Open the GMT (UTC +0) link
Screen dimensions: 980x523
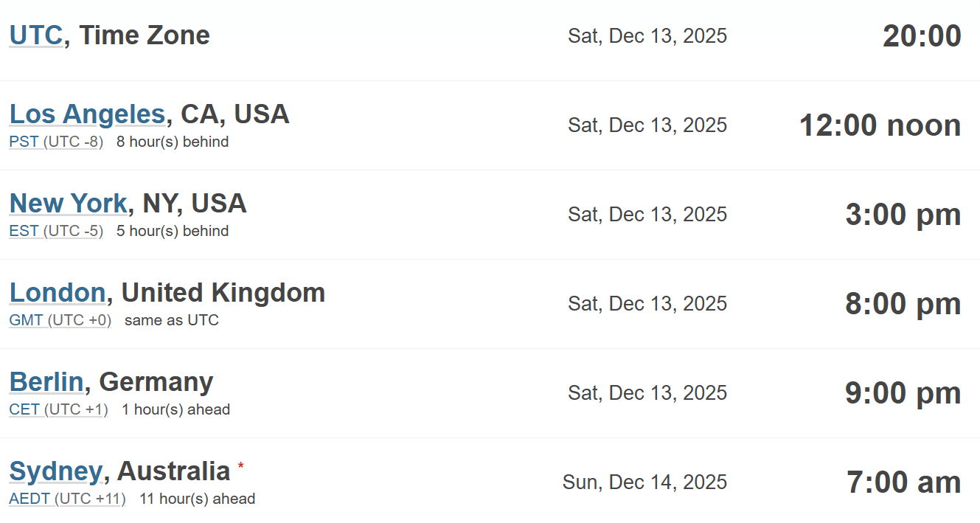tap(60, 320)
